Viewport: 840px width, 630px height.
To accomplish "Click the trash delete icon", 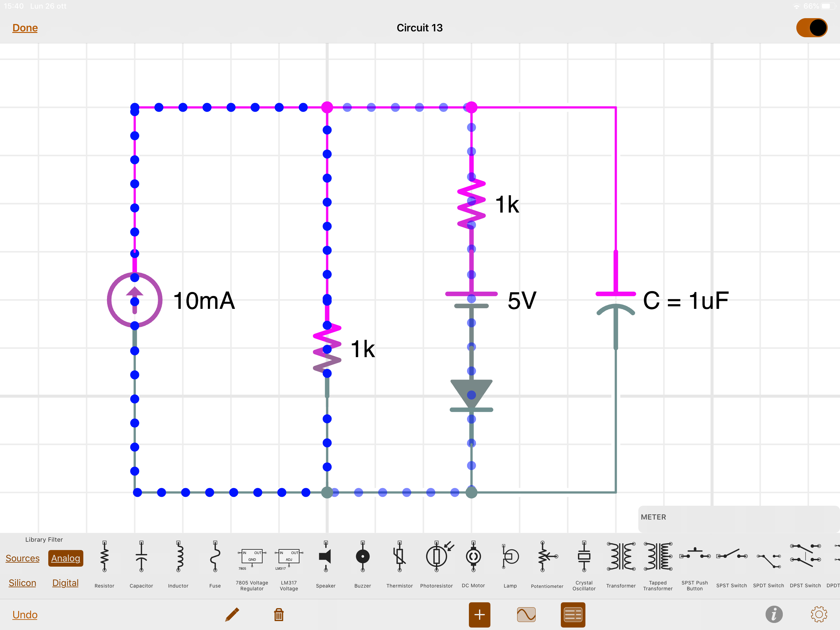I will point(279,614).
